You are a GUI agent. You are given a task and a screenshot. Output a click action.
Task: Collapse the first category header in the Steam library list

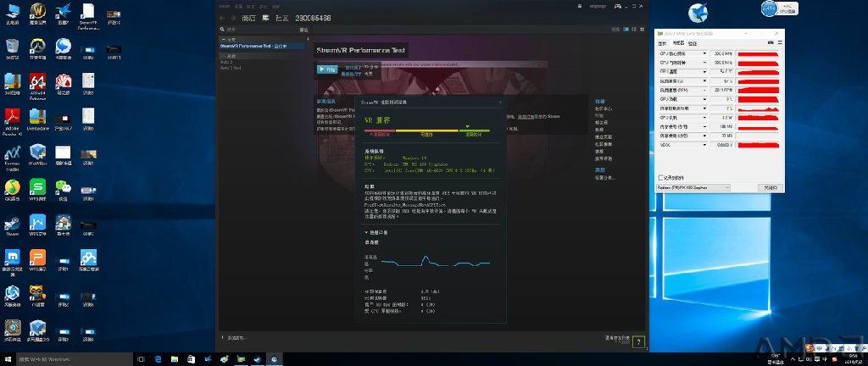point(223,40)
